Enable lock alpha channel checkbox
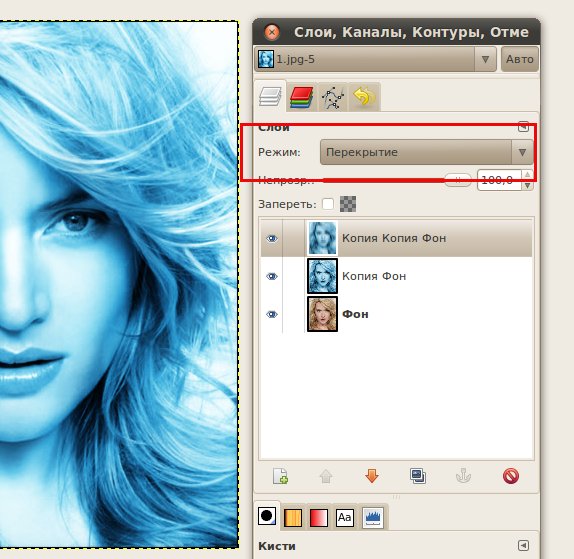This screenshot has width=574, height=559. click(328, 204)
